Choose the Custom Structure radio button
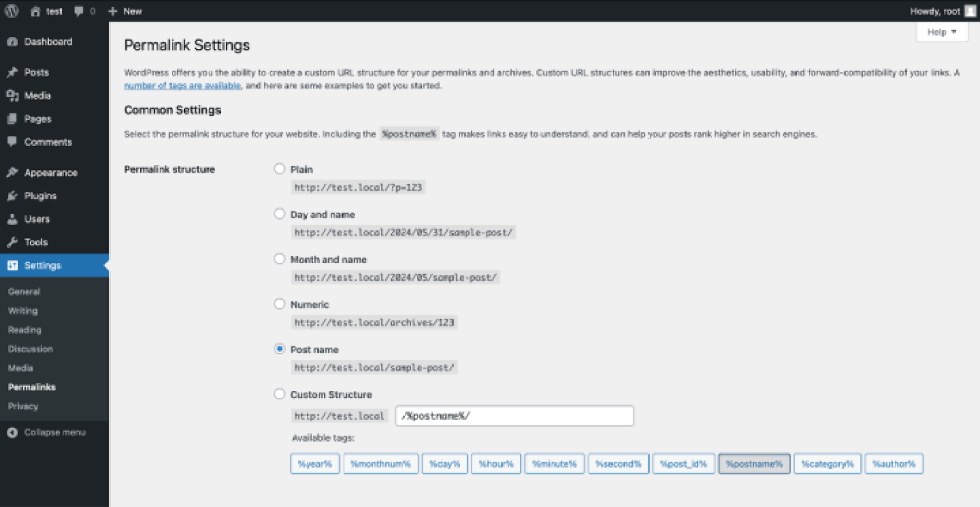 point(279,394)
